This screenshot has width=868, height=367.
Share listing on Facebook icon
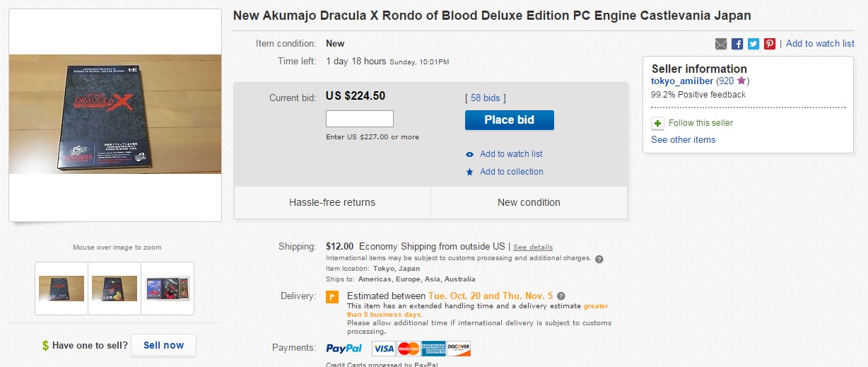(737, 44)
